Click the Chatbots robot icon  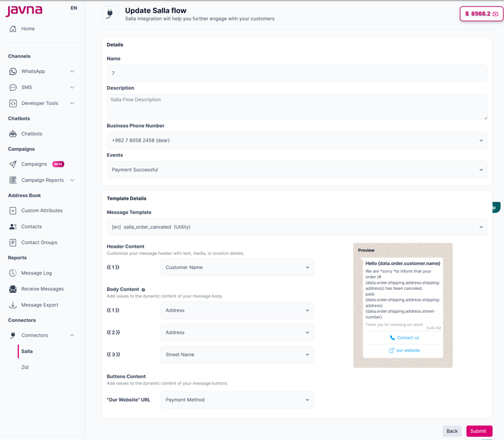point(13,134)
